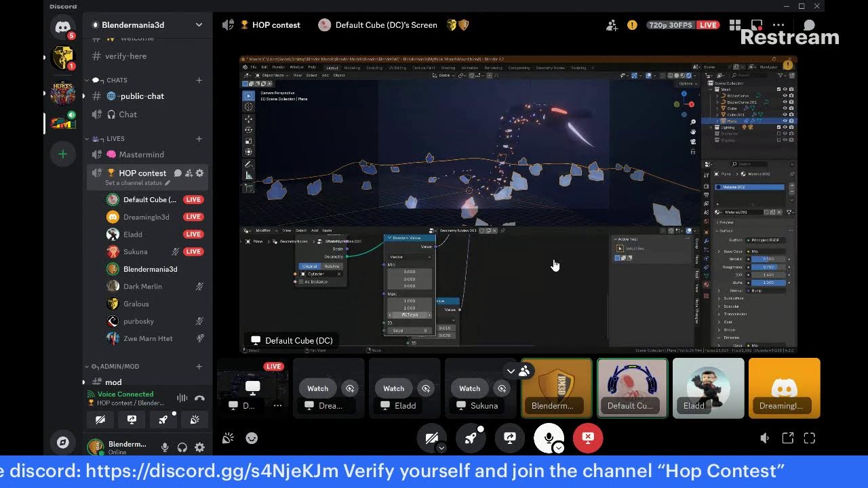Open soundboard icon in call bar
This screenshot has height=488, width=868.
228,439
